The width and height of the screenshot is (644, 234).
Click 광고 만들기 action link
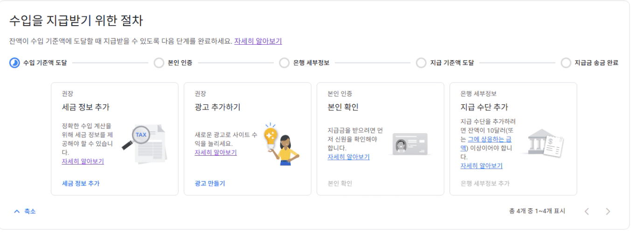pos(210,184)
